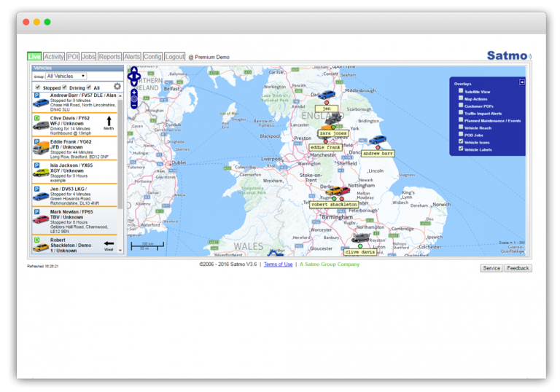Click the yellow car marker above robert shackleton label
Viewport: 560px width, 392px height.
(333, 191)
